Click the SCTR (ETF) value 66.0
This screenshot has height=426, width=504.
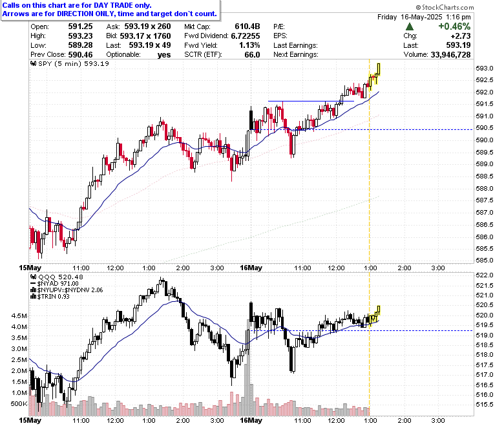pos(252,55)
